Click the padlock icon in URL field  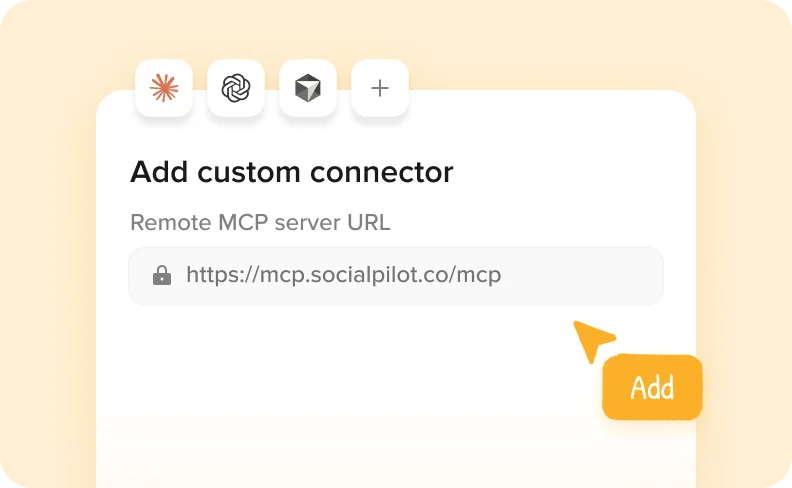(x=162, y=275)
